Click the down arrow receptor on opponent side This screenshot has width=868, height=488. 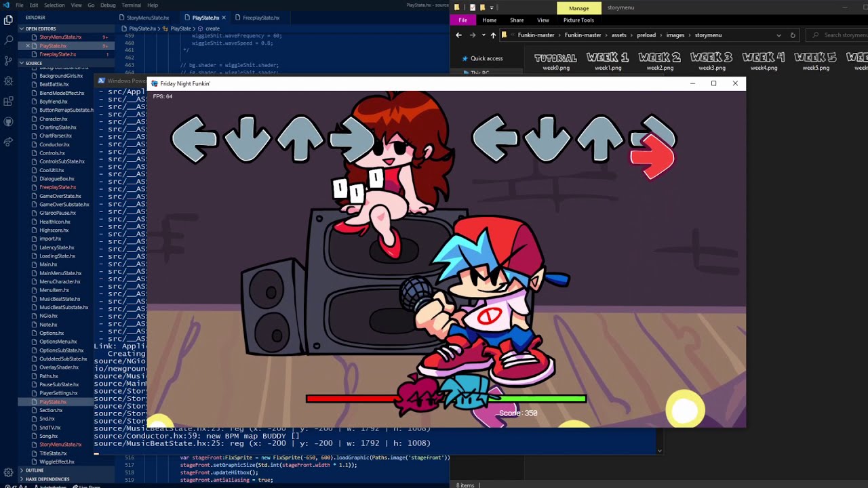tap(247, 140)
